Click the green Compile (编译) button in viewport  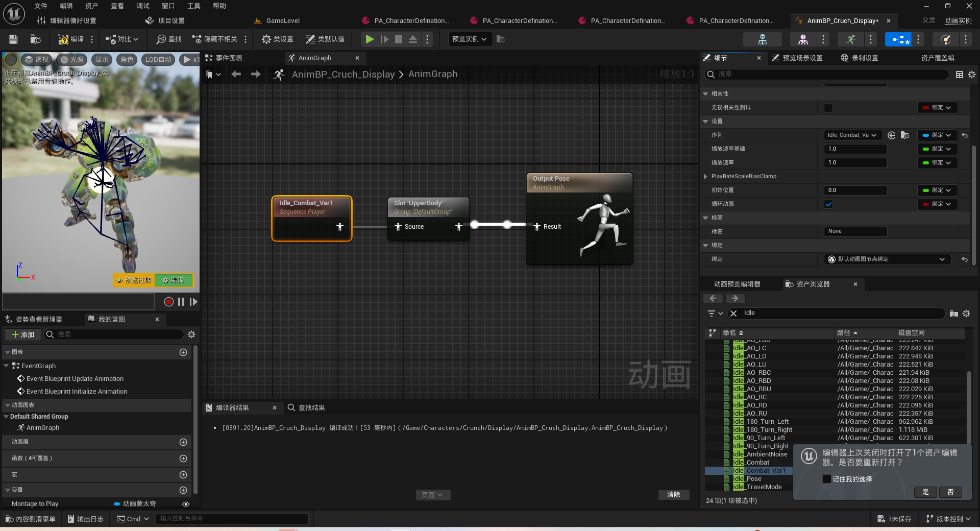(x=174, y=280)
